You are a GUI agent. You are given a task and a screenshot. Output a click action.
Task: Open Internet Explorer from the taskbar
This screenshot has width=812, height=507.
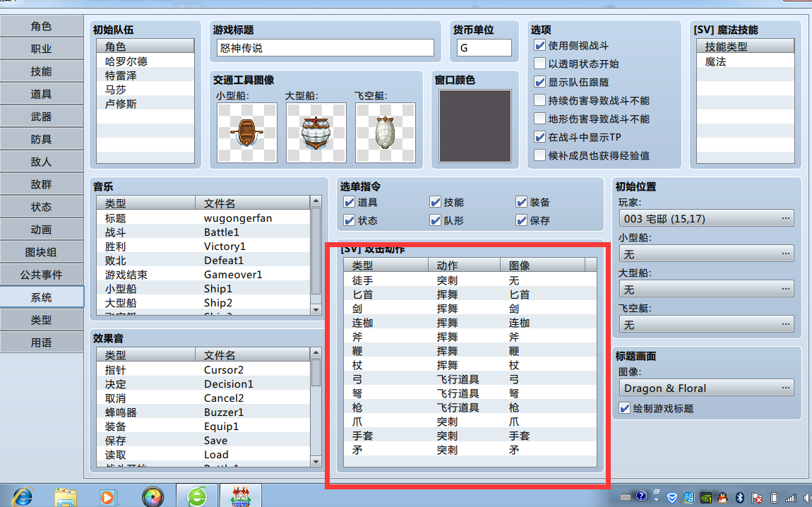click(x=23, y=498)
